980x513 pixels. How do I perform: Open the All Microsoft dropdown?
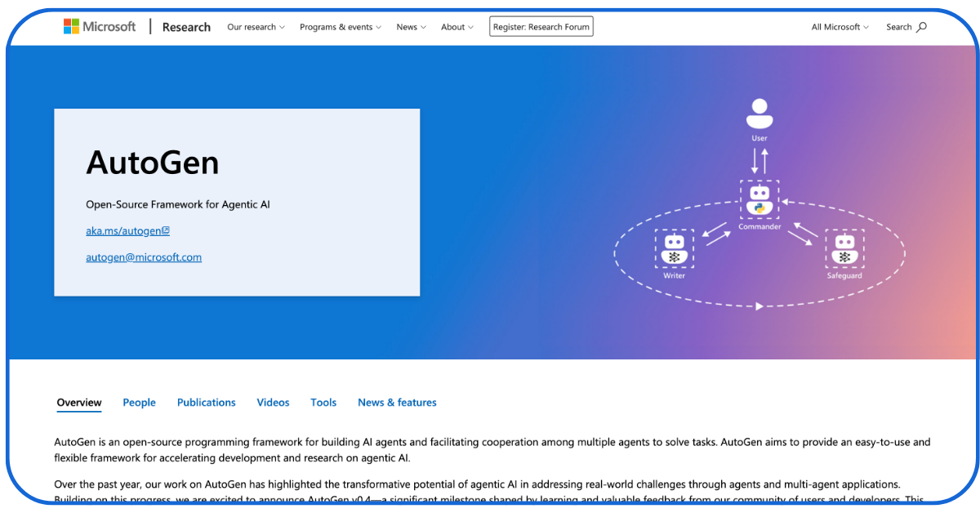pos(840,27)
